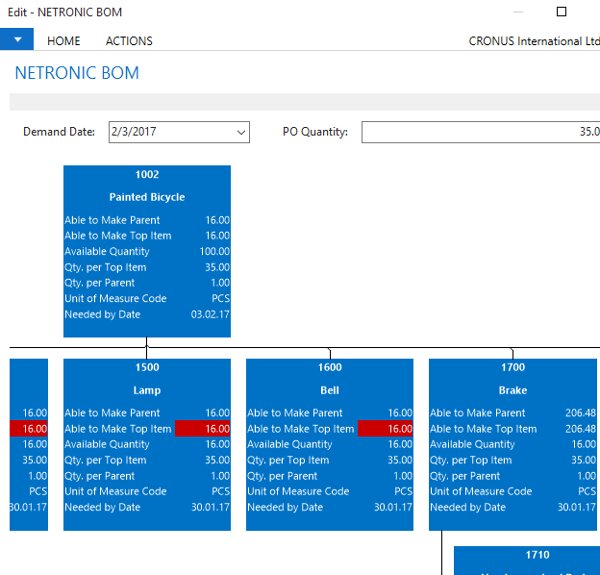Click the Demand Date label
Viewport: 600px width, 575px height.
tap(59, 132)
